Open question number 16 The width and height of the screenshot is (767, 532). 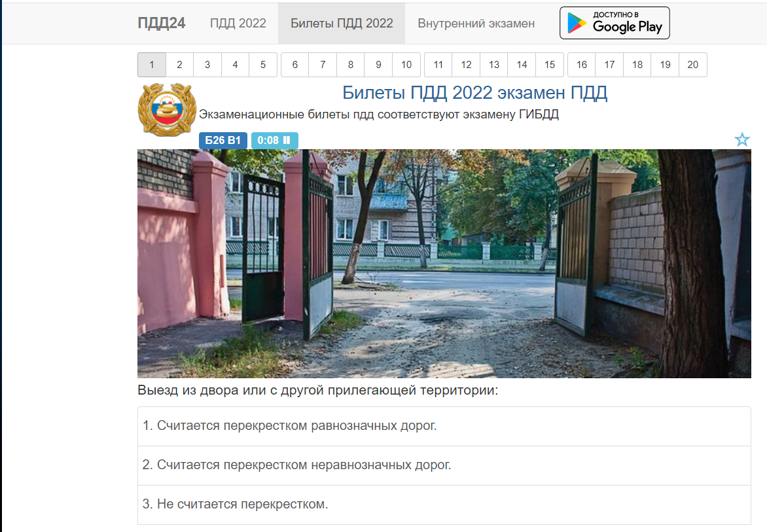[582, 65]
